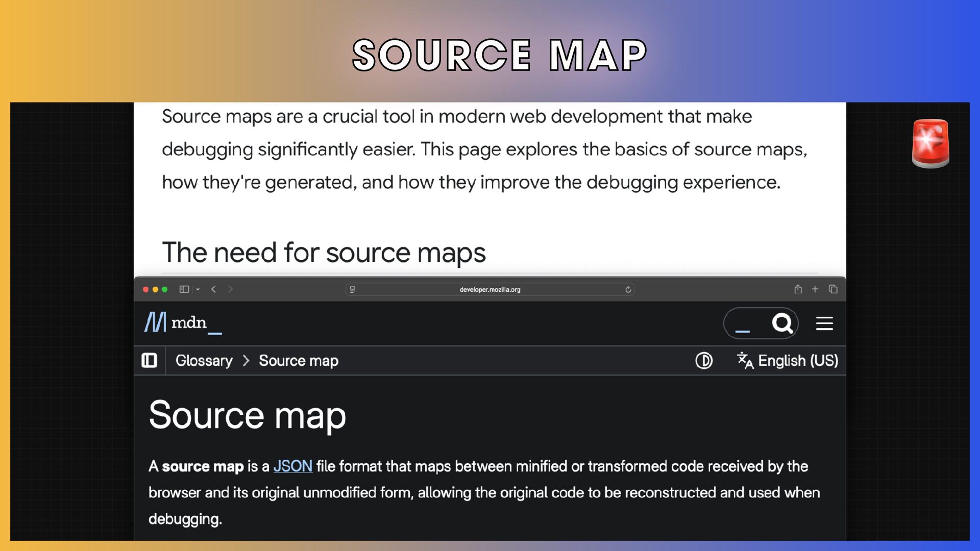
Task: Expand the sidebar options chevron
Action: tap(198, 289)
